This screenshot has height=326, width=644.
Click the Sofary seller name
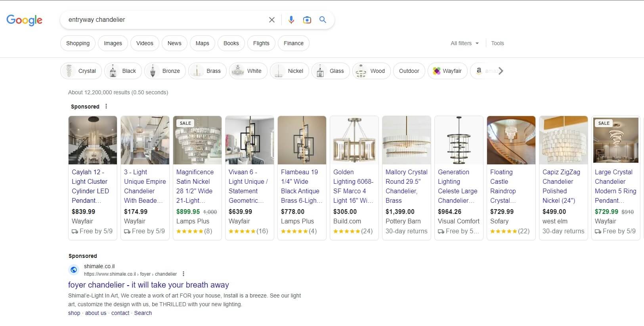[499, 221]
